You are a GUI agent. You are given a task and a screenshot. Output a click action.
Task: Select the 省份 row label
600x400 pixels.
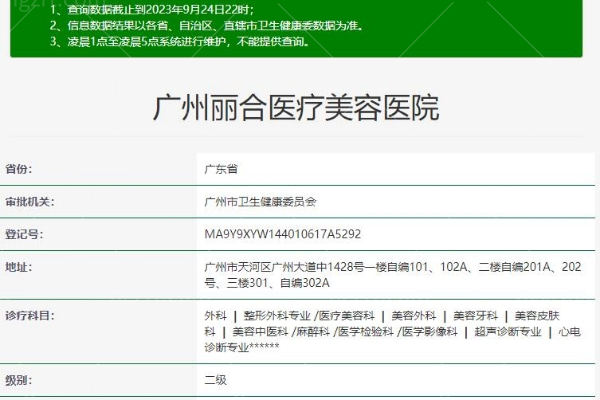[x=24, y=169]
